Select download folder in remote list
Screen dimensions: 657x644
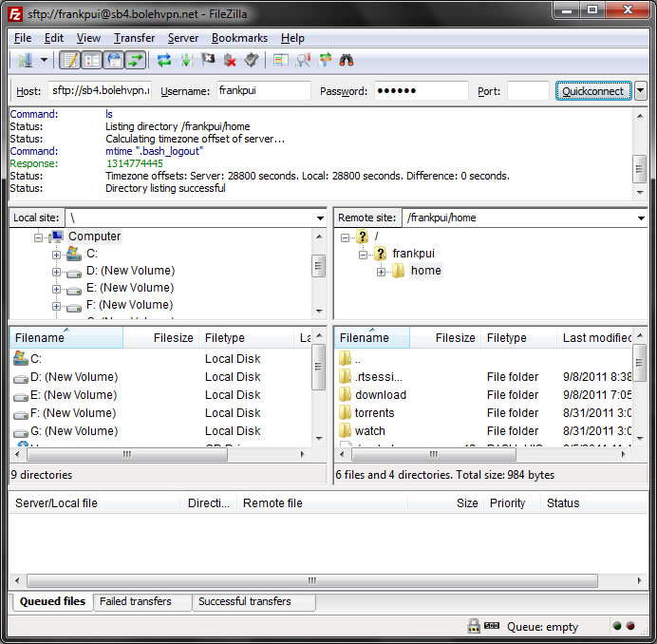click(381, 395)
